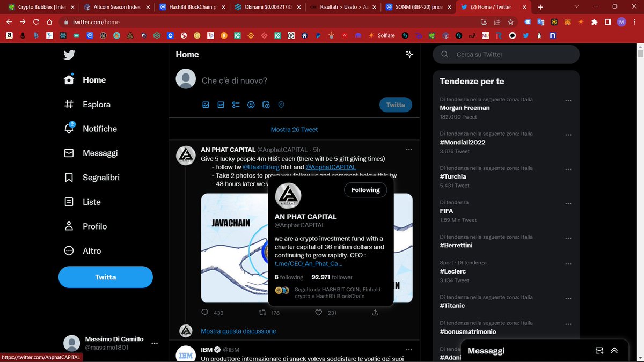Expand the Messaggi drawer with chevrons
644x362 pixels.
[x=614, y=351]
